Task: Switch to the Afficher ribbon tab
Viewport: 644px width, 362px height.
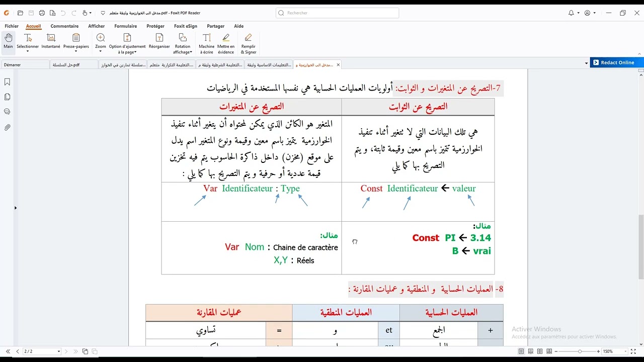Action: tap(97, 26)
